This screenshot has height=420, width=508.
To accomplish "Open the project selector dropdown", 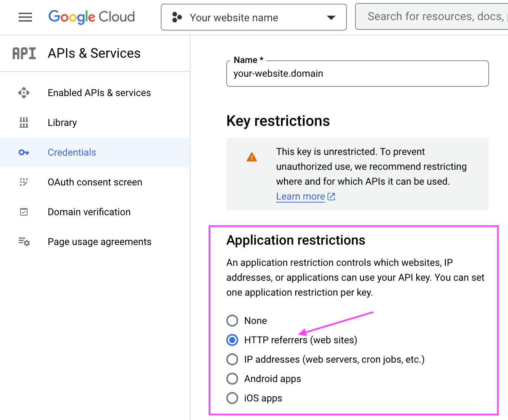I will pos(330,17).
